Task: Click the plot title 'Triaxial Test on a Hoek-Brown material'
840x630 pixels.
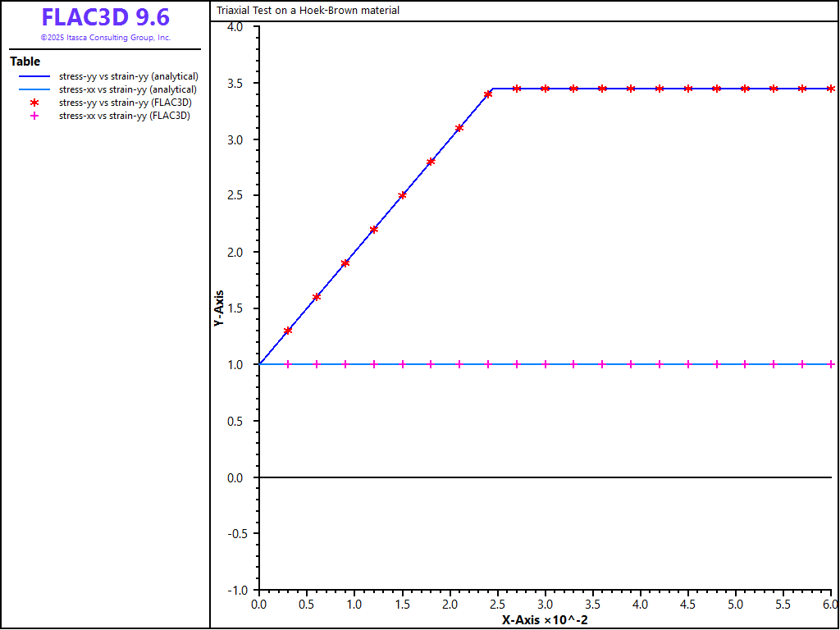Action: click(308, 11)
